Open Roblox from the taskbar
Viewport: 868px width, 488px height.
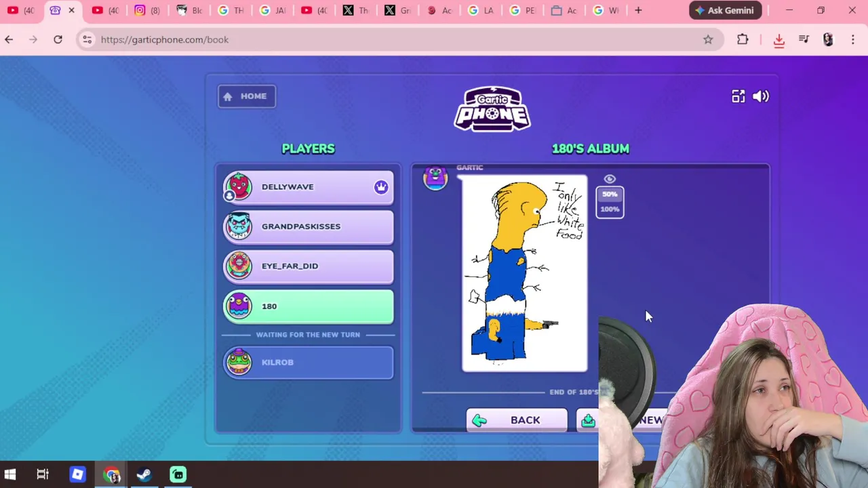(77, 474)
